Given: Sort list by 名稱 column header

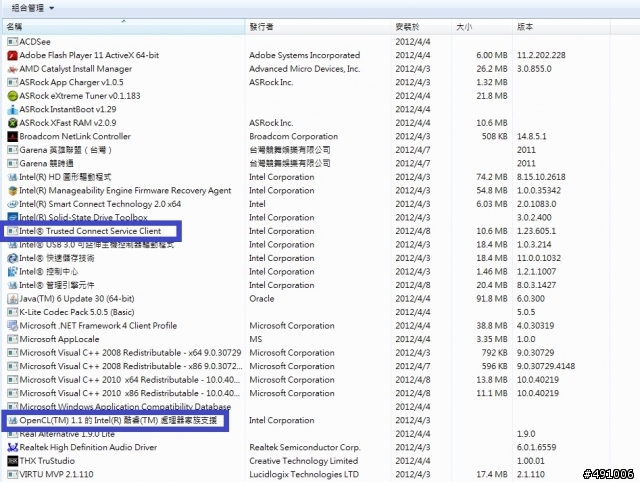Looking at the screenshot, I should [124, 27].
